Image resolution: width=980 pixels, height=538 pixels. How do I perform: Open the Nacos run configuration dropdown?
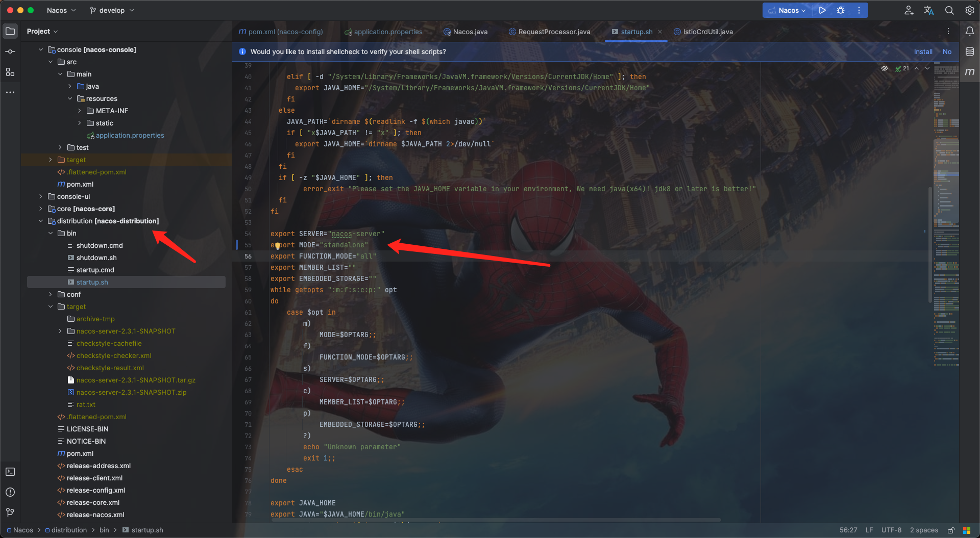point(787,10)
